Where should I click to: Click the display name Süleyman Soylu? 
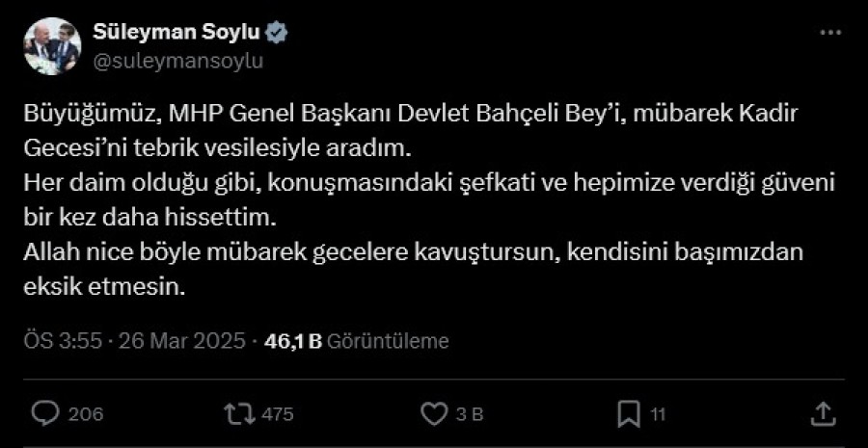point(176,32)
